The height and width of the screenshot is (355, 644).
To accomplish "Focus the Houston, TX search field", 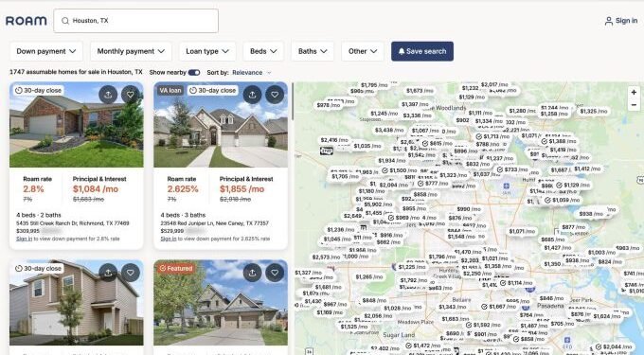I will 136,21.
